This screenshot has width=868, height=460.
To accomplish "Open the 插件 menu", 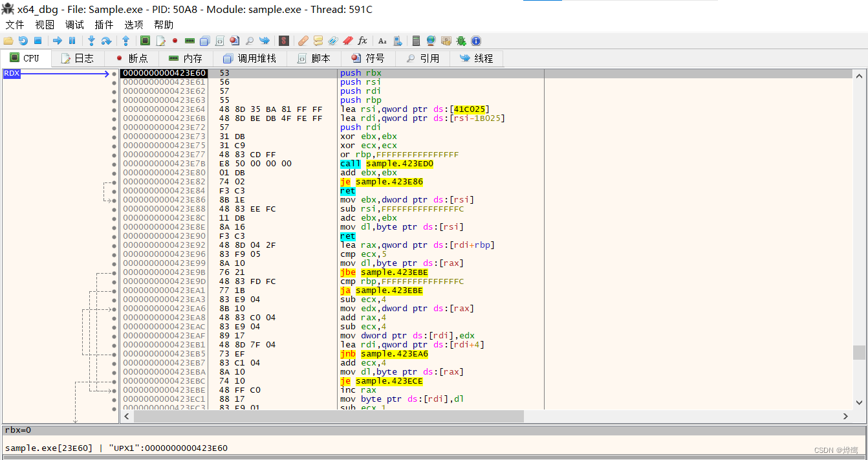I will pos(104,25).
